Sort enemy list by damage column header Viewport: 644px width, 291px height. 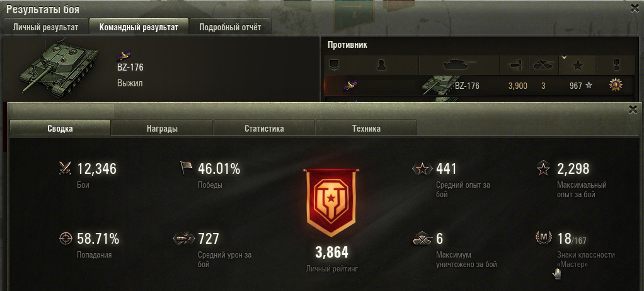pyautogui.click(x=514, y=64)
